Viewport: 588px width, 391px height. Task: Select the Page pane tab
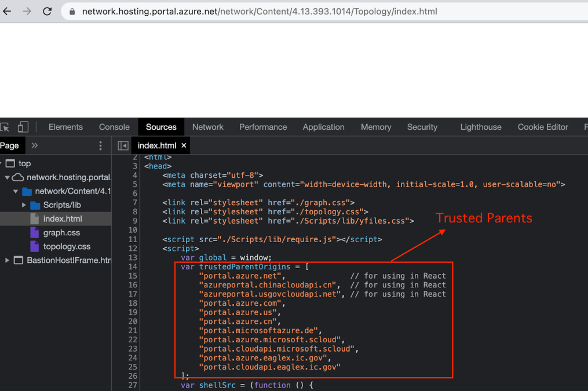pos(10,145)
